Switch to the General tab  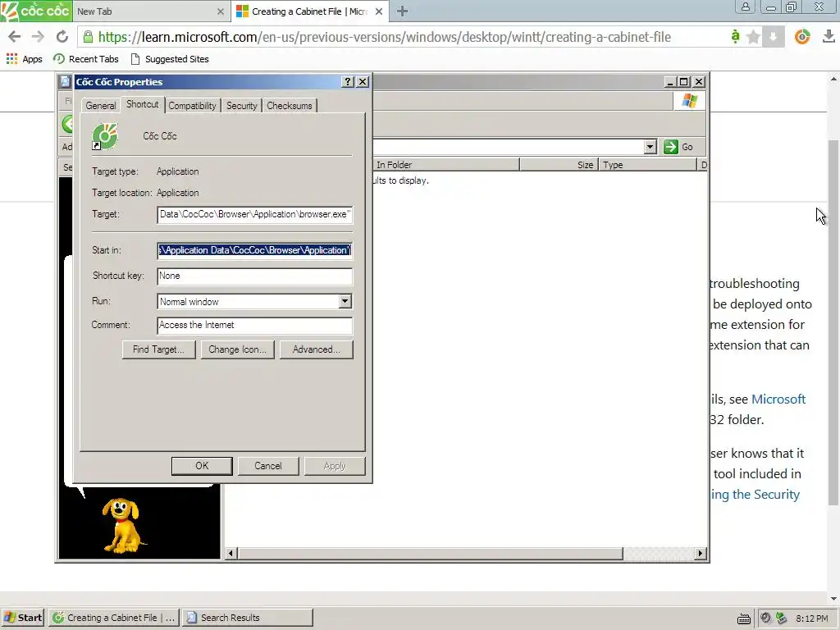click(x=101, y=106)
